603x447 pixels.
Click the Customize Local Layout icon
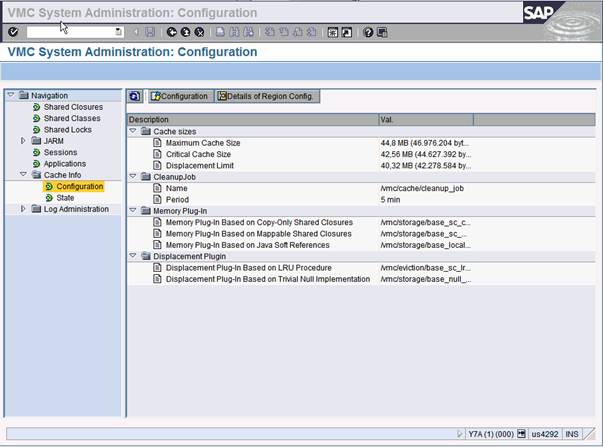tap(382, 32)
